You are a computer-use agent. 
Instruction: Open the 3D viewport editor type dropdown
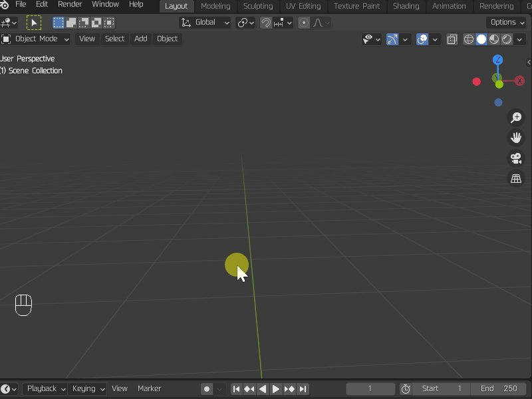9,23
